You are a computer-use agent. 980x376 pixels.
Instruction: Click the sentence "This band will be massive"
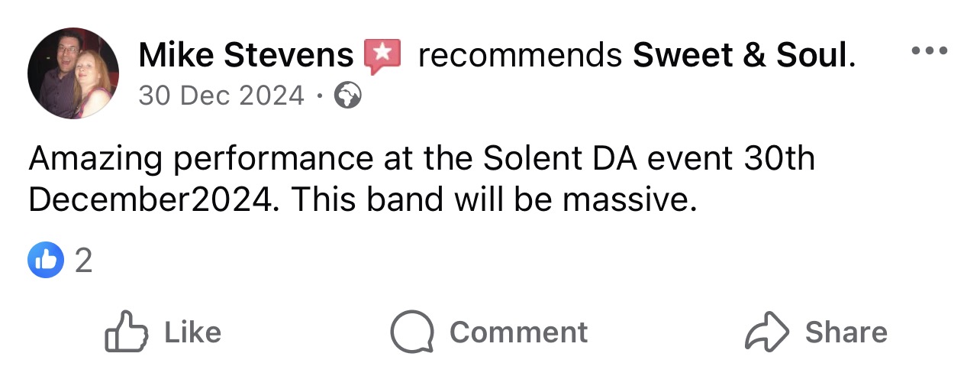(495, 199)
